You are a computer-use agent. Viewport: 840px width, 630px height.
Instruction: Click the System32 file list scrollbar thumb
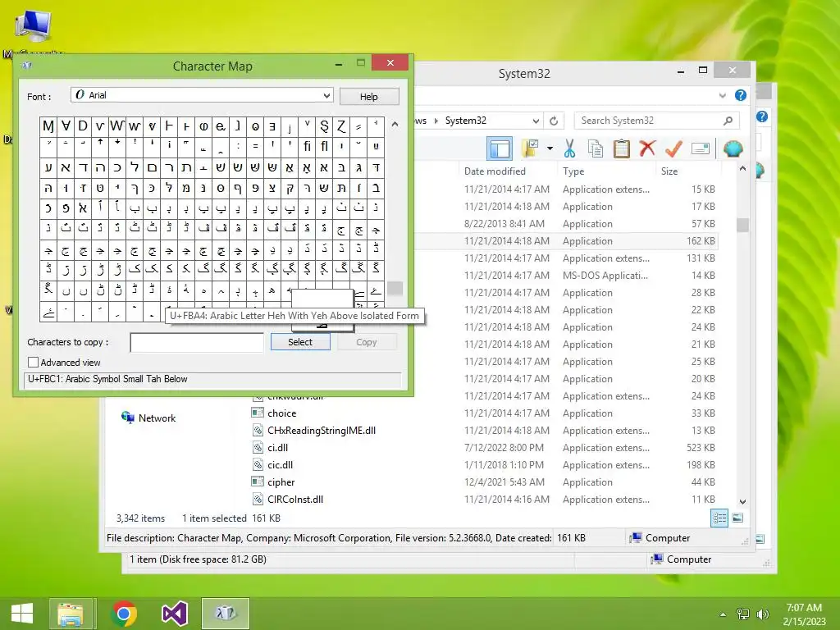[x=742, y=225]
